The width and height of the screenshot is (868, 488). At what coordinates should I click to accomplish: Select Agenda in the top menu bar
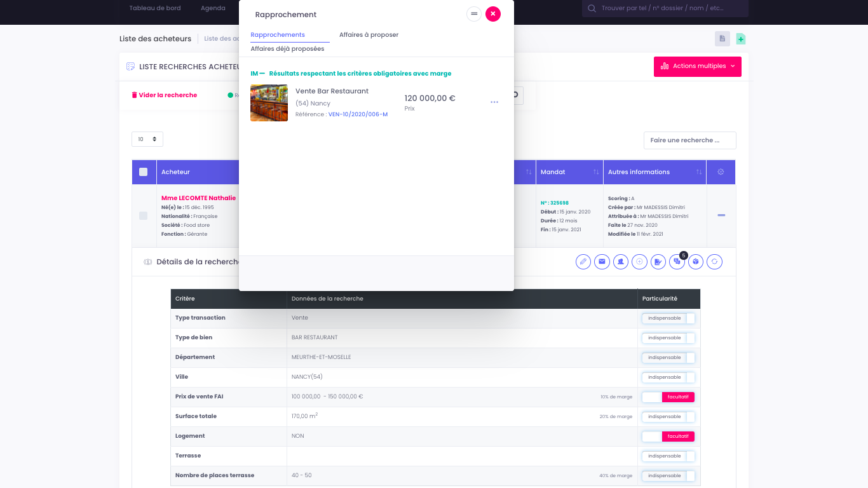tap(213, 8)
